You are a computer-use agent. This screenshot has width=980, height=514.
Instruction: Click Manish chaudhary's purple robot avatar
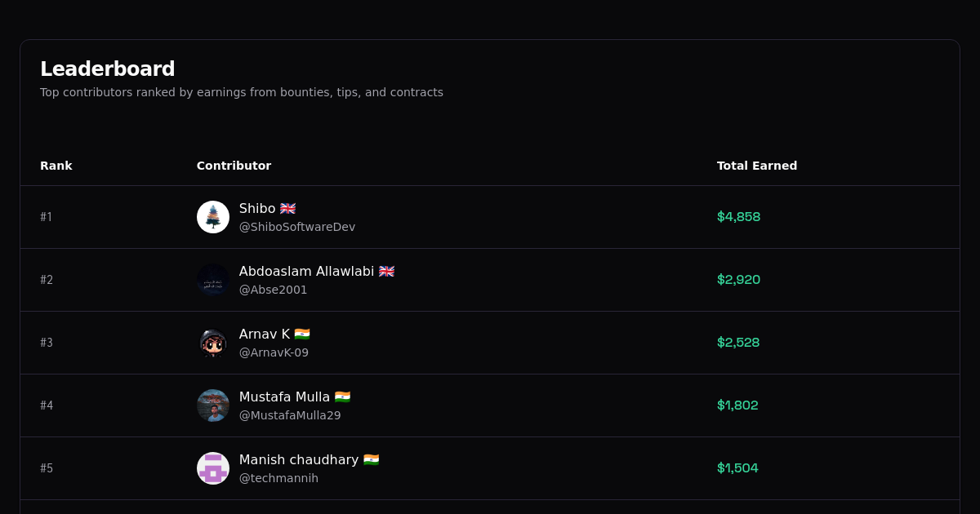(213, 468)
